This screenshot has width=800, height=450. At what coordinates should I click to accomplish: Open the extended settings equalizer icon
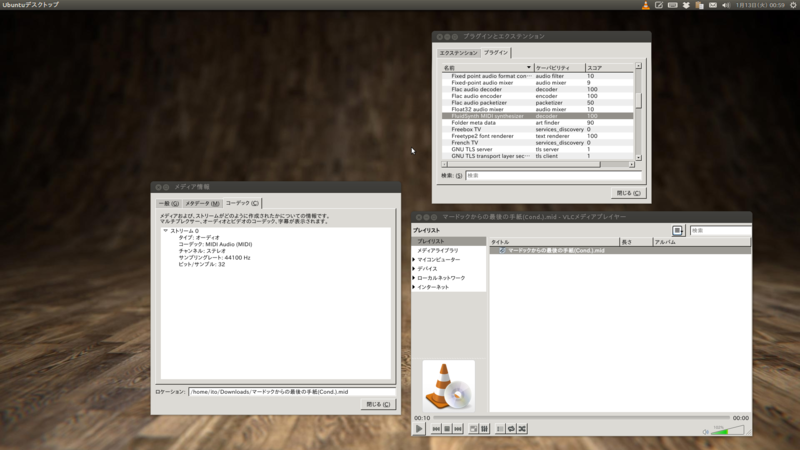click(x=485, y=429)
